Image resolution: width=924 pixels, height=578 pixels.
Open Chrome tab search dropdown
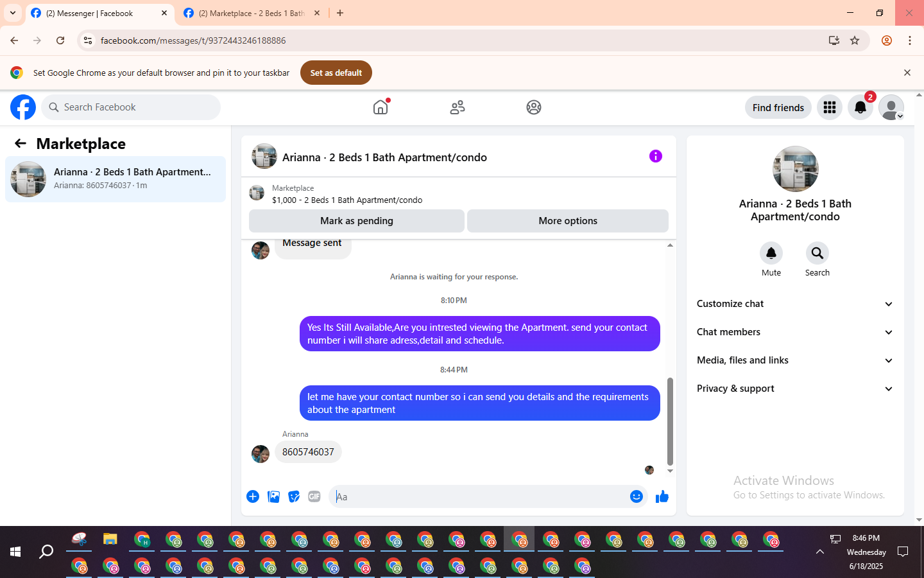tap(13, 13)
